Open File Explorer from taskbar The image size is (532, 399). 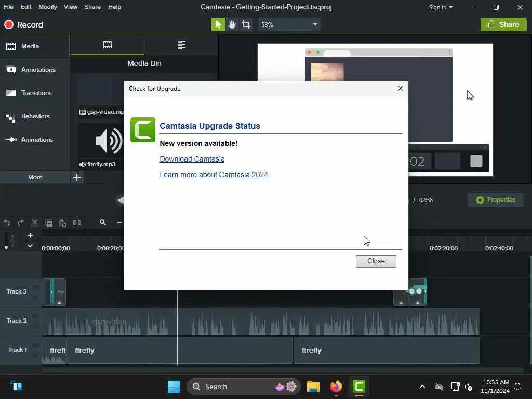tap(313, 387)
